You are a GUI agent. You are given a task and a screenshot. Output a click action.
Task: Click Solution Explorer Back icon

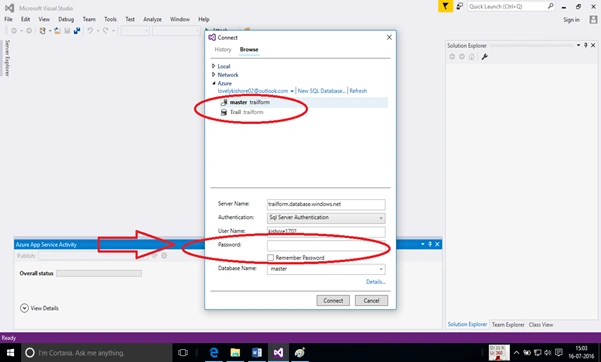click(452, 57)
